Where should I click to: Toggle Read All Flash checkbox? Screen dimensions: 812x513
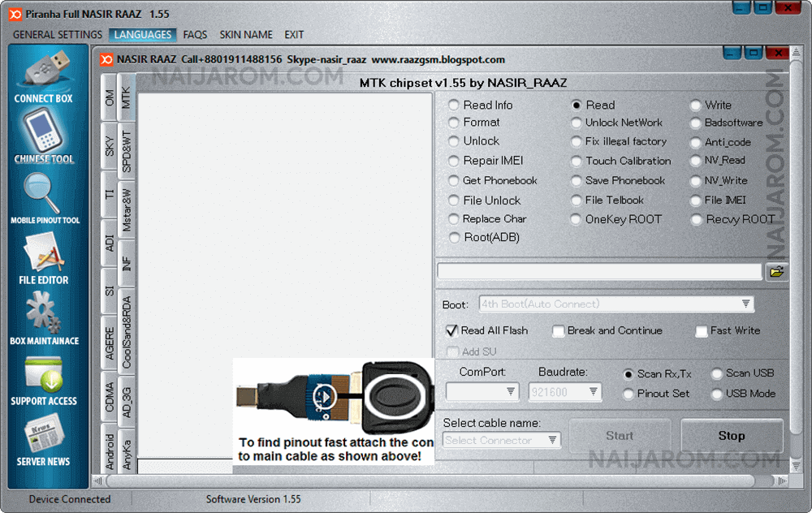tap(451, 331)
